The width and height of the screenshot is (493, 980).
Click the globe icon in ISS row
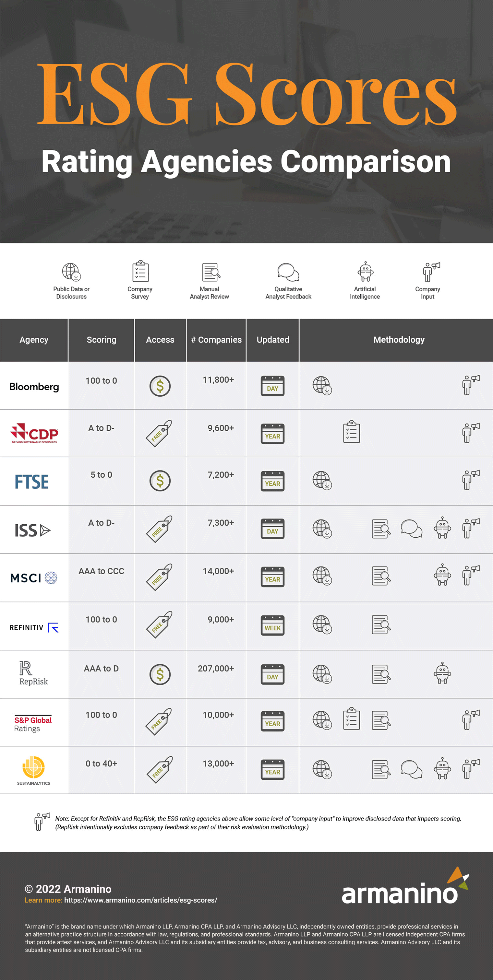(x=322, y=529)
